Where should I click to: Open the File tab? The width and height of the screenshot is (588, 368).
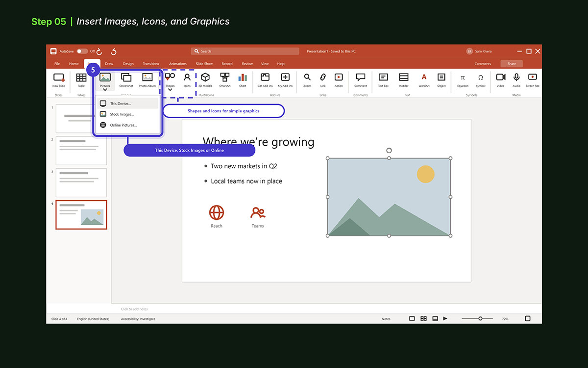[x=57, y=64]
